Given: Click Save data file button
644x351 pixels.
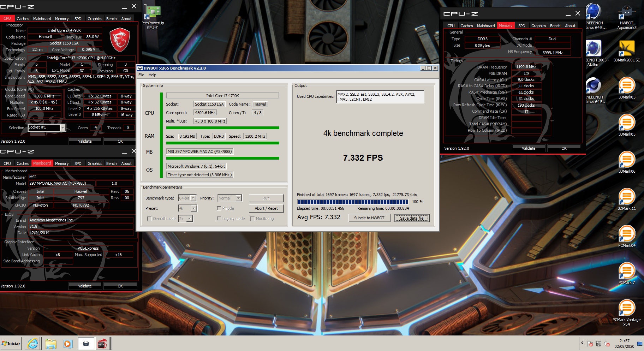Looking at the screenshot, I should [412, 218].
